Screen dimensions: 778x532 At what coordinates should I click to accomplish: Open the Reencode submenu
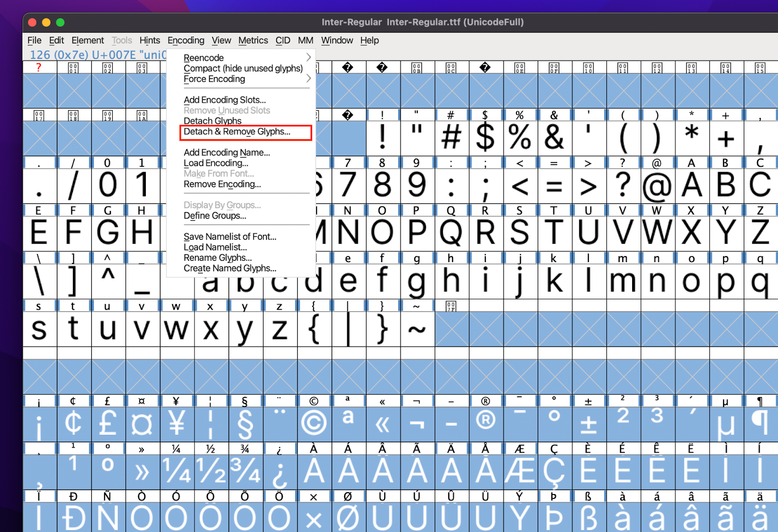click(x=203, y=57)
